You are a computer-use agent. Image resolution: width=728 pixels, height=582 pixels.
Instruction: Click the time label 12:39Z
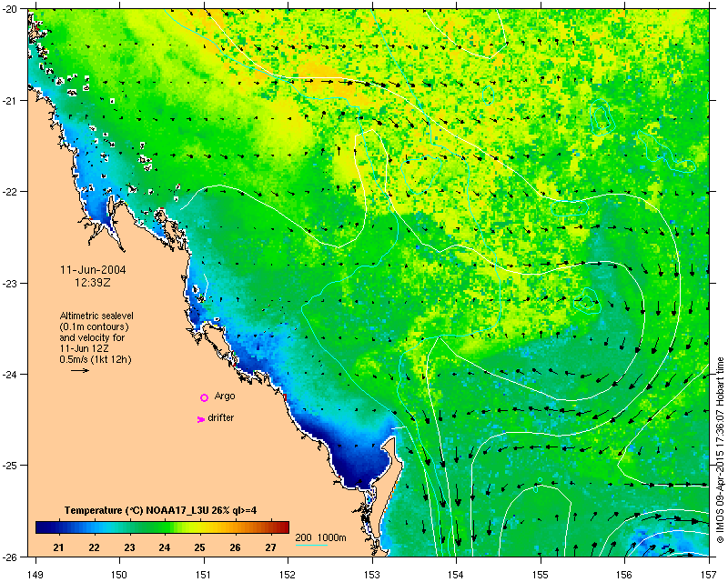pos(93,283)
